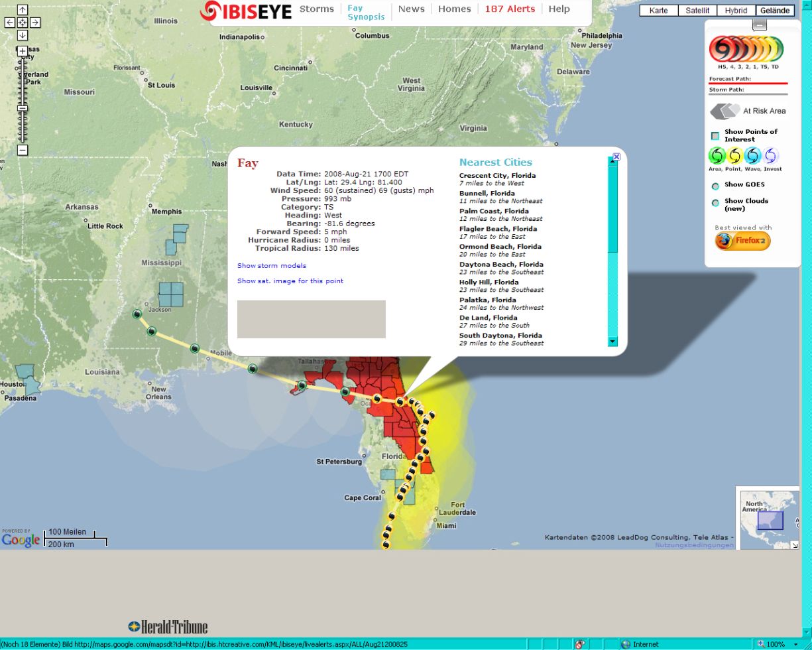Click the IbisEye logo
Image resolution: width=812 pixels, height=650 pixels.
246,10
